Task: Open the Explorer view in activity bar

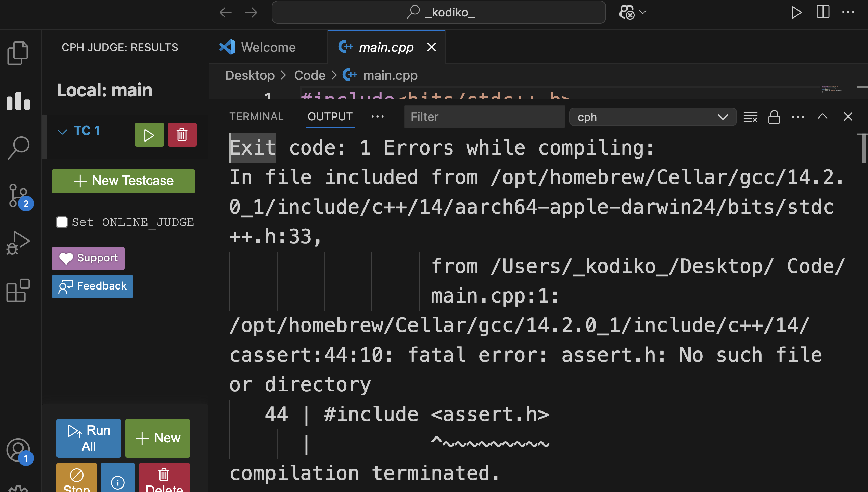Action: [x=18, y=53]
